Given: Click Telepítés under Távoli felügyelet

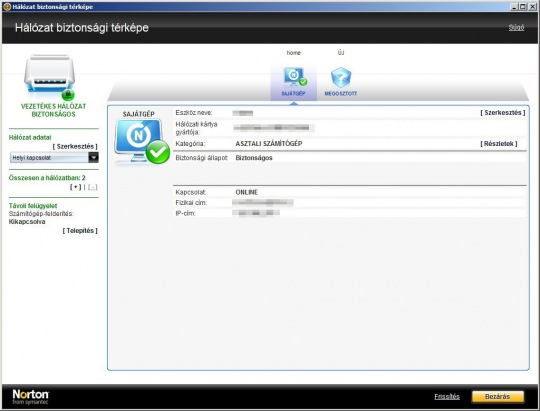Looking at the screenshot, I should (x=80, y=230).
